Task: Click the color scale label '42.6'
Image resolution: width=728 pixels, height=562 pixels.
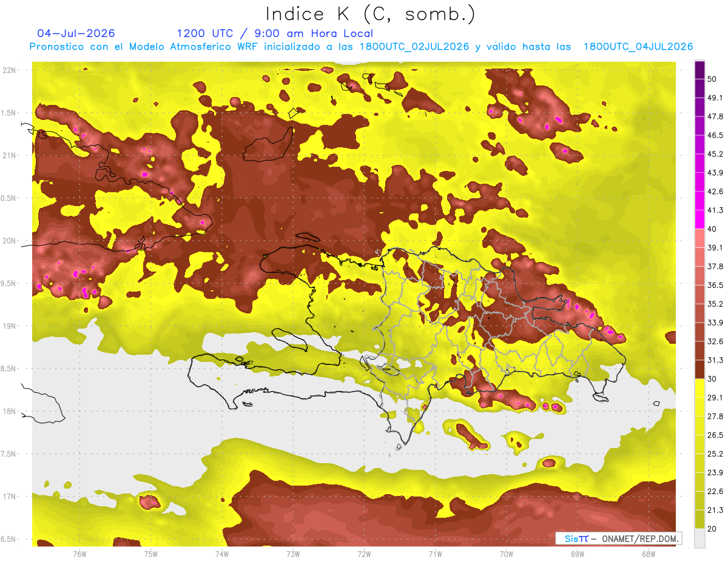Action: pos(715,192)
